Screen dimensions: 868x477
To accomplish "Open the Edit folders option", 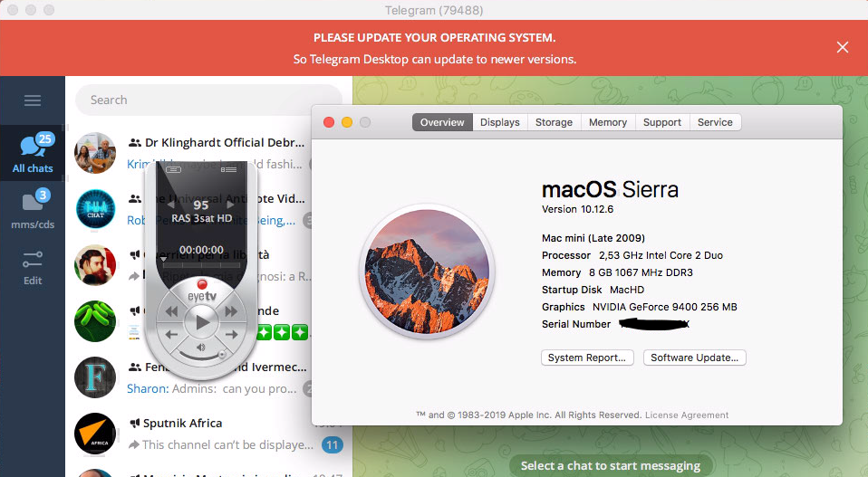I will pyautogui.click(x=33, y=268).
